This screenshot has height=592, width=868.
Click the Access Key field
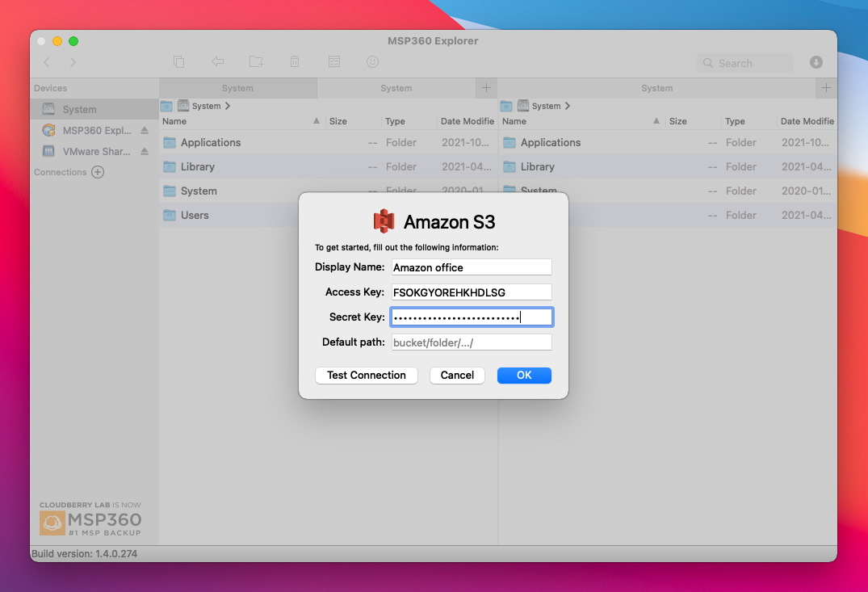coord(472,292)
